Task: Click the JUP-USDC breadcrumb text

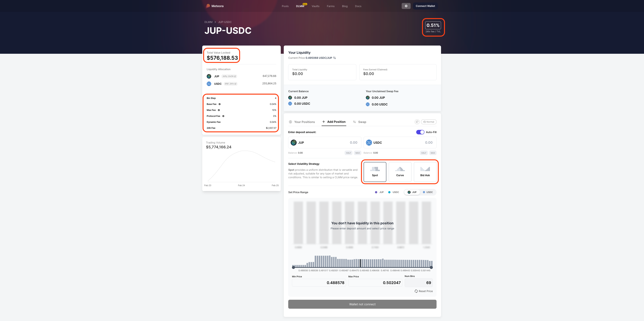Action: [x=225, y=22]
